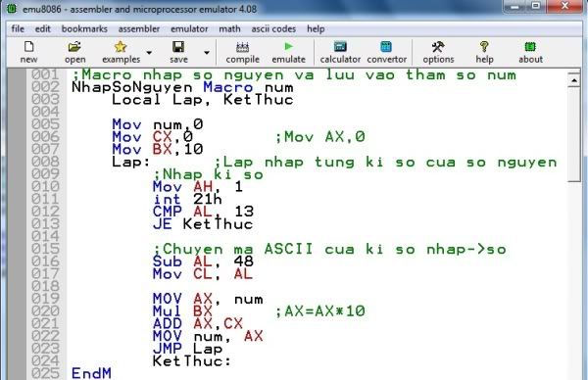Open the examples star icon

point(121,52)
